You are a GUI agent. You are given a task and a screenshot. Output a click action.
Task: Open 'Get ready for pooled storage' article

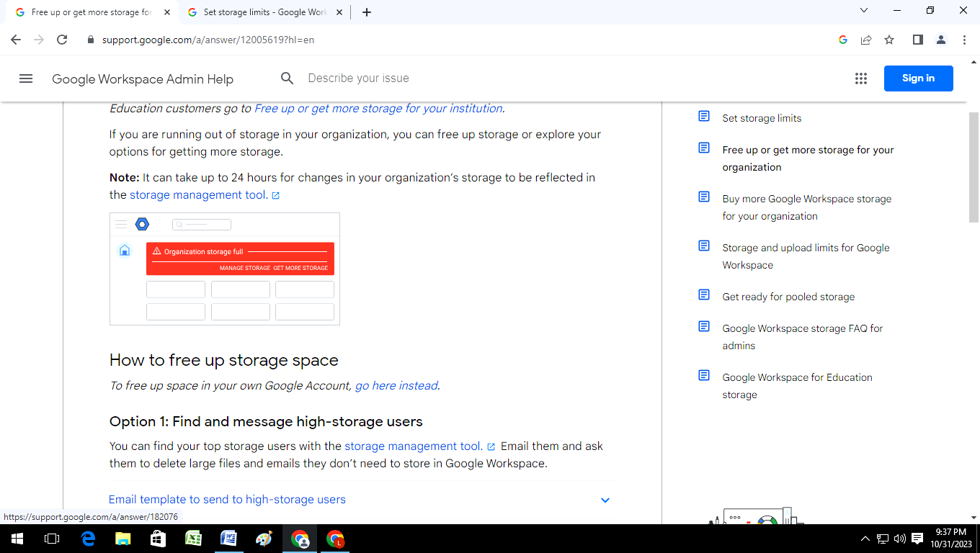(x=788, y=297)
